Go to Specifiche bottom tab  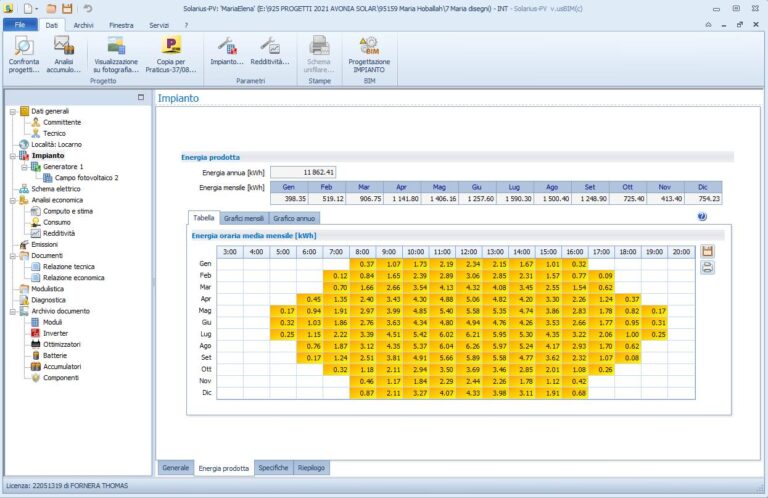coord(273,468)
